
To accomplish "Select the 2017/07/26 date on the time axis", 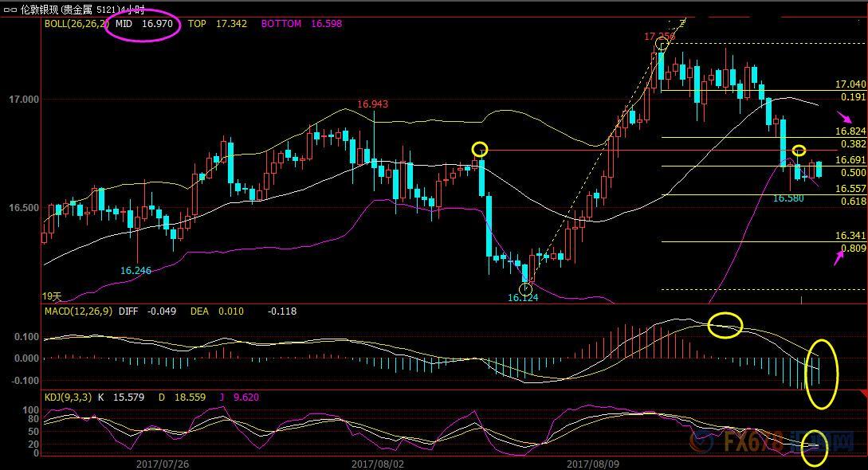I will tap(162, 463).
